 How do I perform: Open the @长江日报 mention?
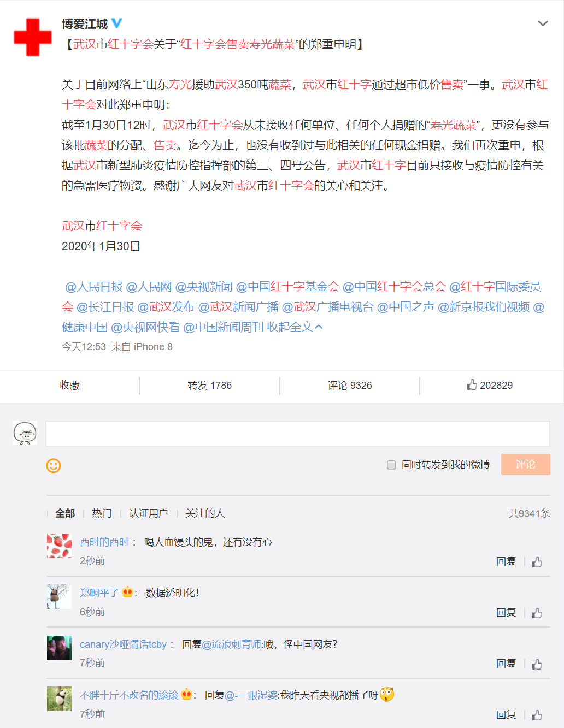(x=105, y=307)
